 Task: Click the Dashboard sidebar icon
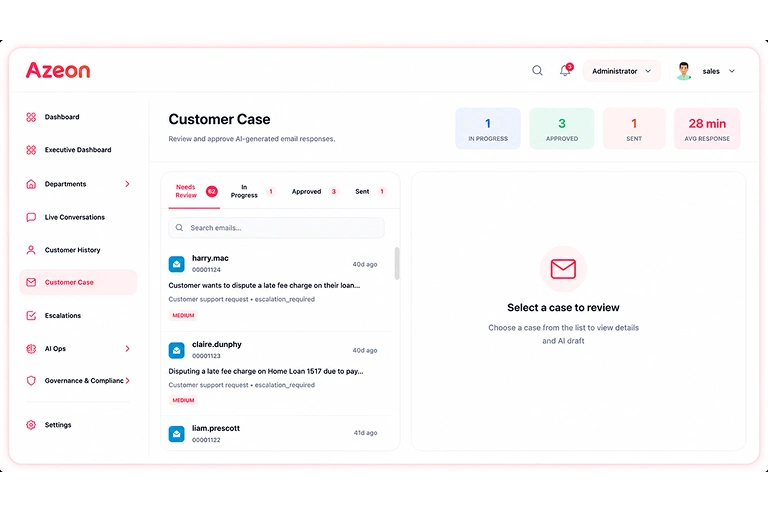[31, 117]
